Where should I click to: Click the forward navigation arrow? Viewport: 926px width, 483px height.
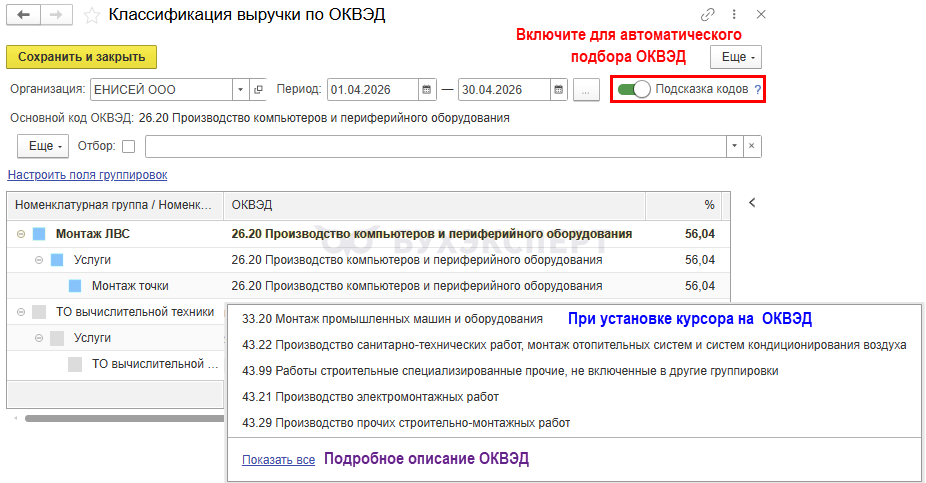point(55,15)
